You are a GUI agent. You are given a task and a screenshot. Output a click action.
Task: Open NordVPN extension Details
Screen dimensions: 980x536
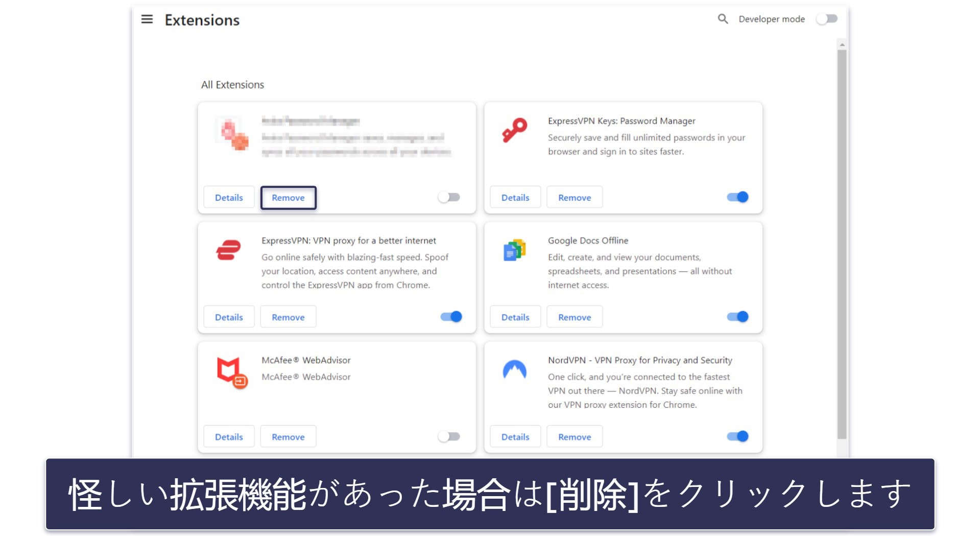pos(515,436)
